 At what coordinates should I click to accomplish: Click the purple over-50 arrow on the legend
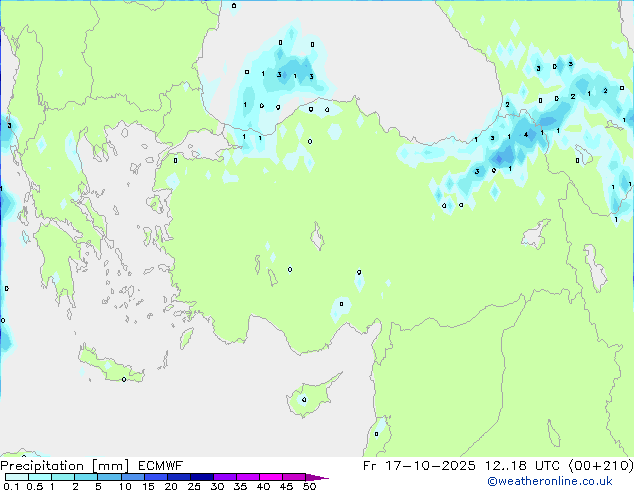317,477
